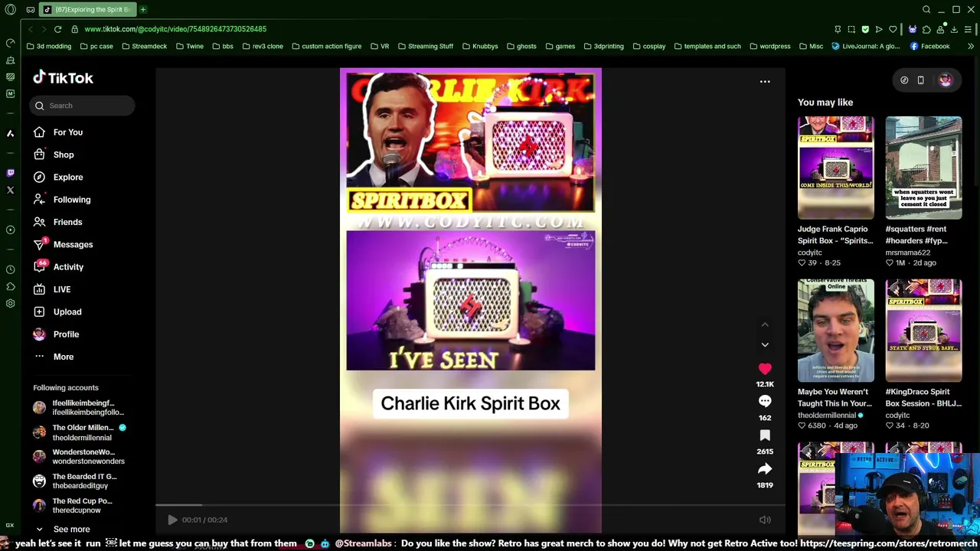Screen dimensions: 980x551
Task: Click the TikTok search field
Action: (x=83, y=106)
